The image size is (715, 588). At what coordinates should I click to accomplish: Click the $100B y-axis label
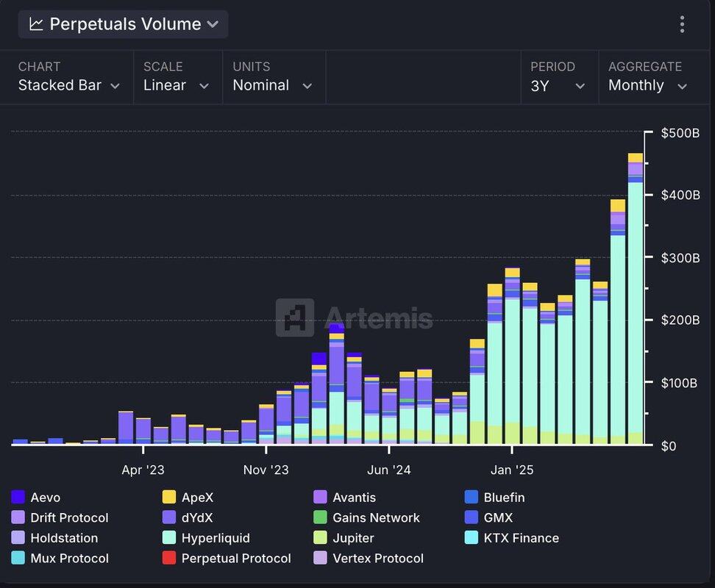pyautogui.click(x=679, y=383)
